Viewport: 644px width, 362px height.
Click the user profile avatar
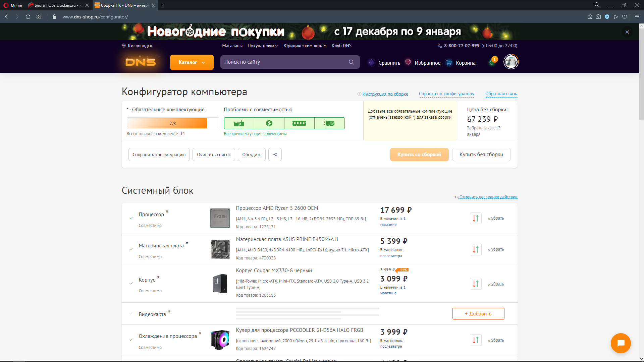tap(511, 62)
